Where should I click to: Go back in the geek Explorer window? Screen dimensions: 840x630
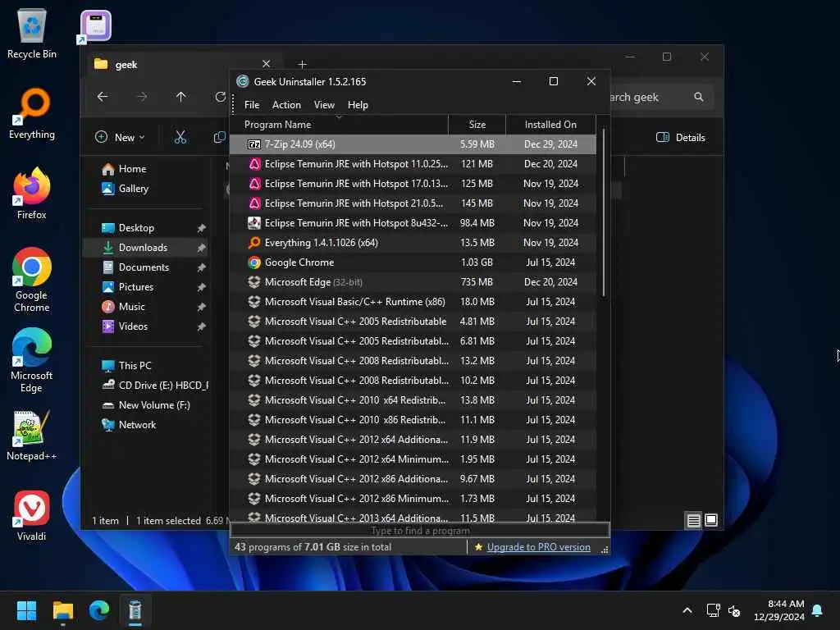(x=103, y=97)
